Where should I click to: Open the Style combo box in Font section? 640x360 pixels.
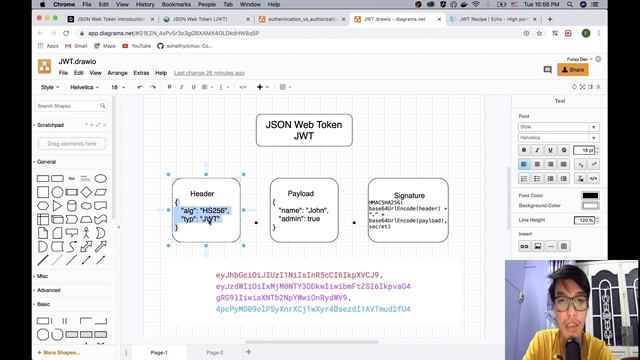(558, 127)
